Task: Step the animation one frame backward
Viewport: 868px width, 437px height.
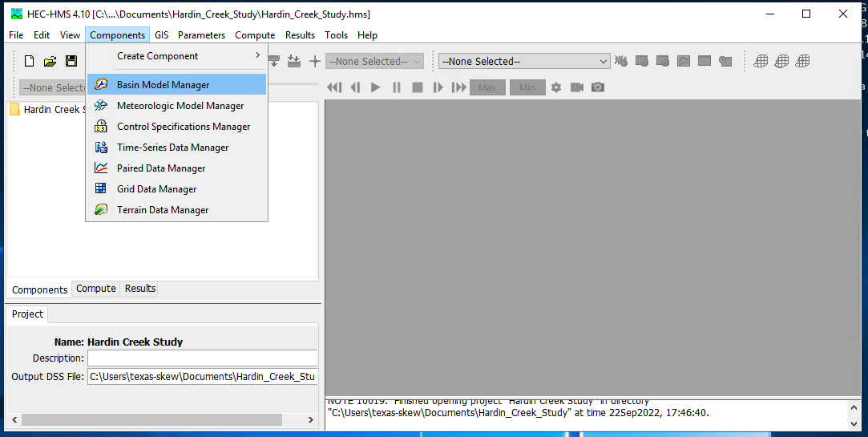Action: [x=355, y=87]
